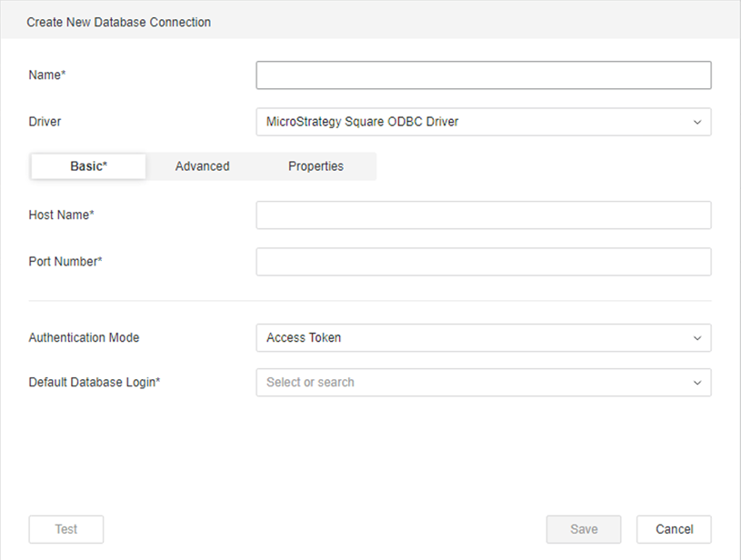Image resolution: width=741 pixels, height=560 pixels.
Task: Switch to the Advanced tab
Action: tap(202, 166)
